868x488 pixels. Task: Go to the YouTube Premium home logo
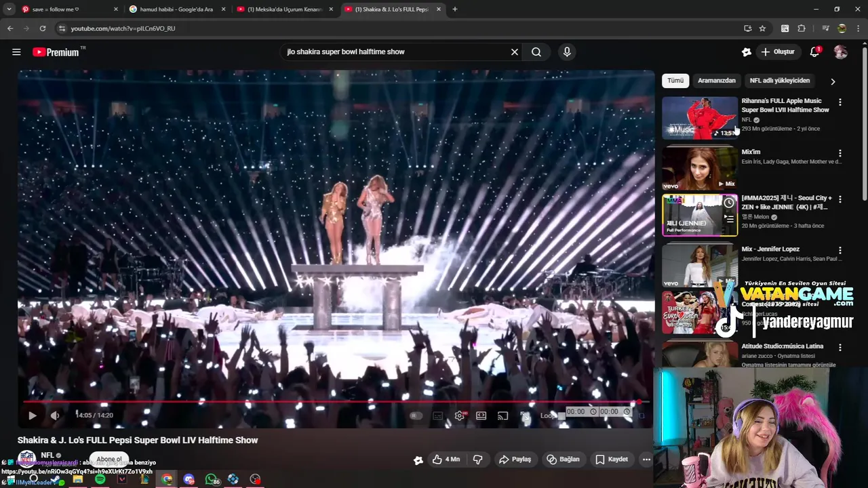click(x=56, y=52)
